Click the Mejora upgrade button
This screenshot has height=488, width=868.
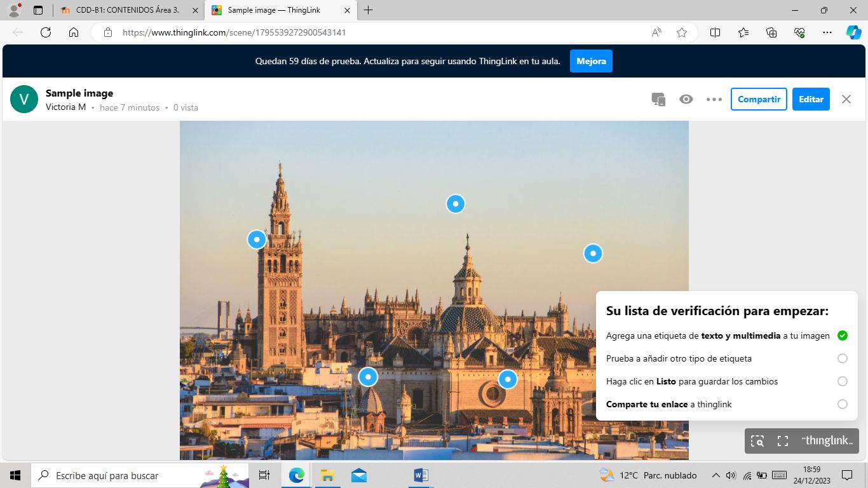tap(591, 61)
